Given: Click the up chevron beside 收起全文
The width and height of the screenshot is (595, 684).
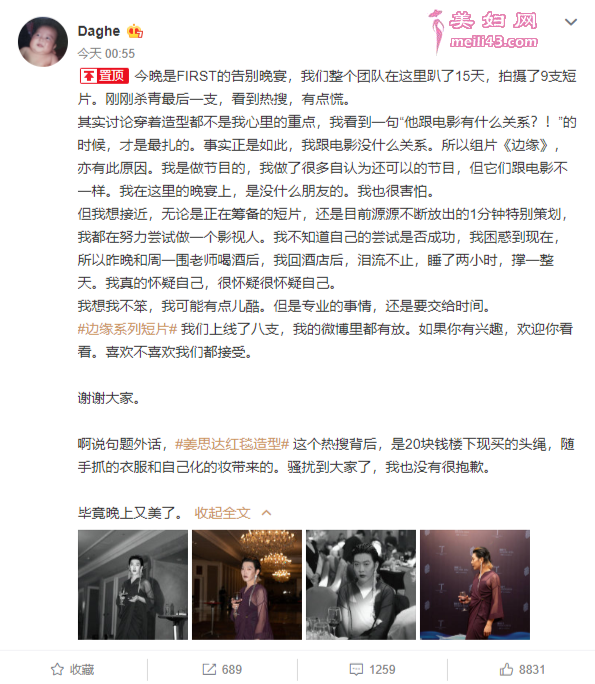Looking at the screenshot, I should click(x=266, y=513).
